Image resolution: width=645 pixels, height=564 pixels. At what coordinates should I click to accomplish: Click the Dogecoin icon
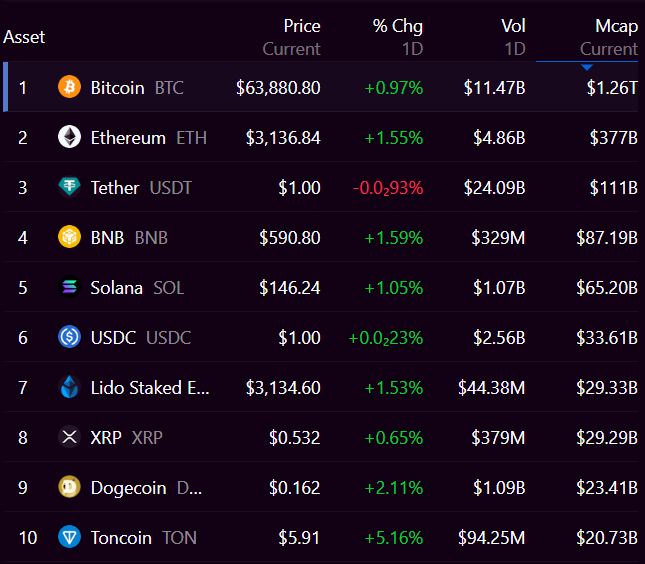pyautogui.click(x=69, y=487)
